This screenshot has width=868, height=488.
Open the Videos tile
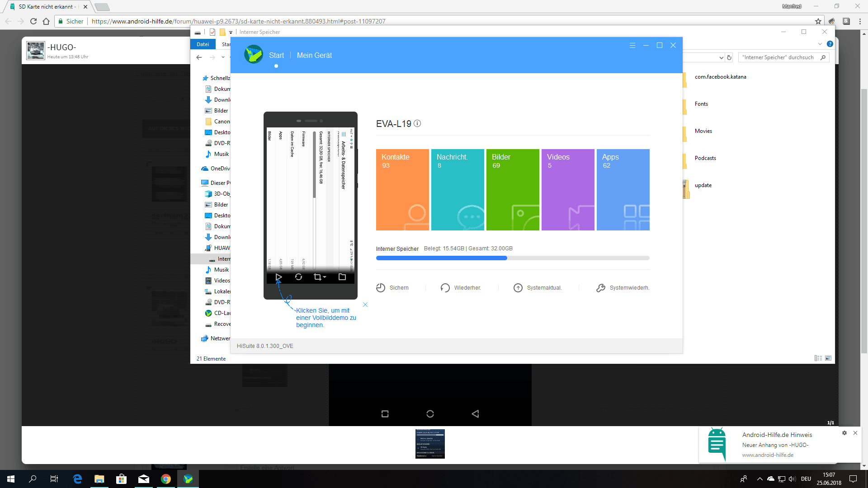568,190
